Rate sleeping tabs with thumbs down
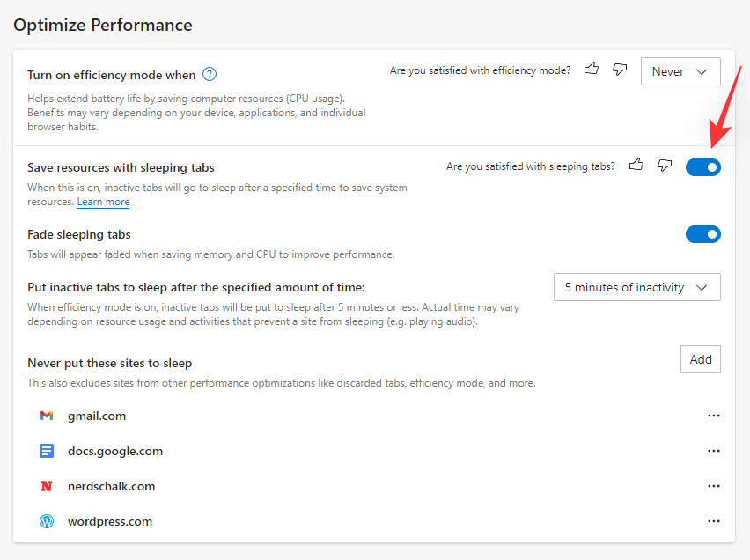This screenshot has width=750, height=560. tap(665, 165)
